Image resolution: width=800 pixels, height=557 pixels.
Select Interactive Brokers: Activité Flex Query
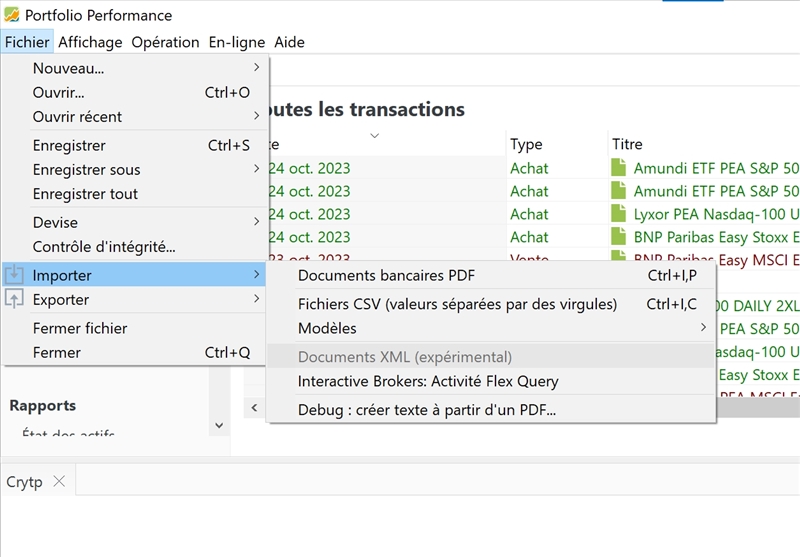click(x=491, y=381)
